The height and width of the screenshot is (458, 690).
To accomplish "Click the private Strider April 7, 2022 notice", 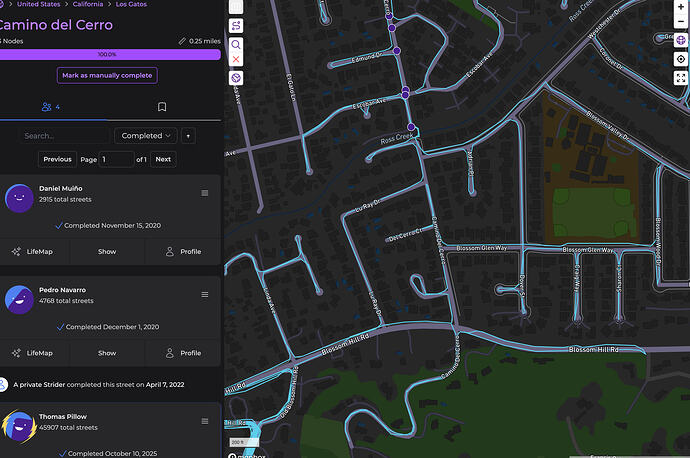I will click(99, 385).
